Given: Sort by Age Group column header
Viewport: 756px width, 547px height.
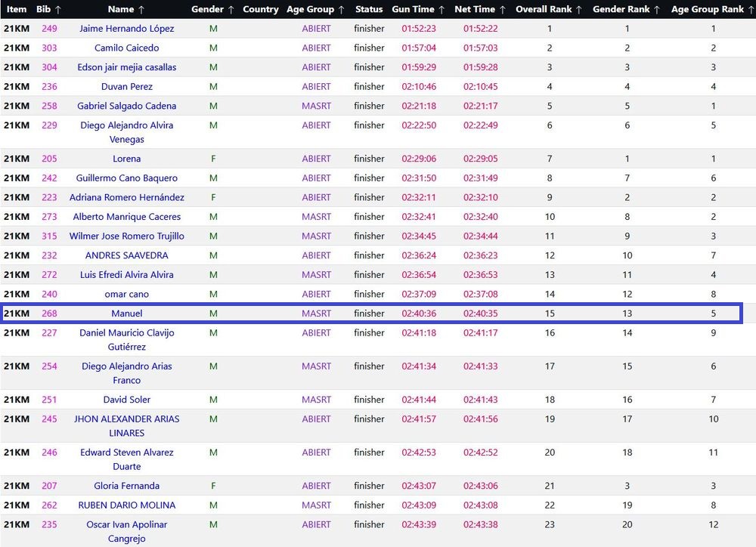Looking at the screenshot, I should click(316, 9).
